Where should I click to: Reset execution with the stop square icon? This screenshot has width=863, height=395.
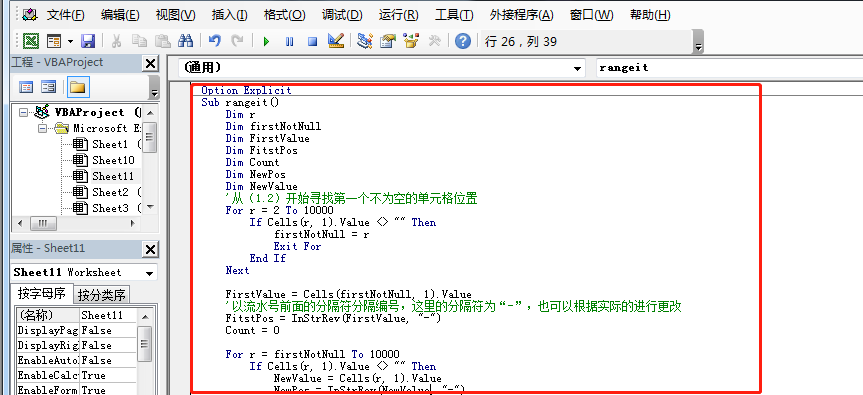(x=313, y=41)
